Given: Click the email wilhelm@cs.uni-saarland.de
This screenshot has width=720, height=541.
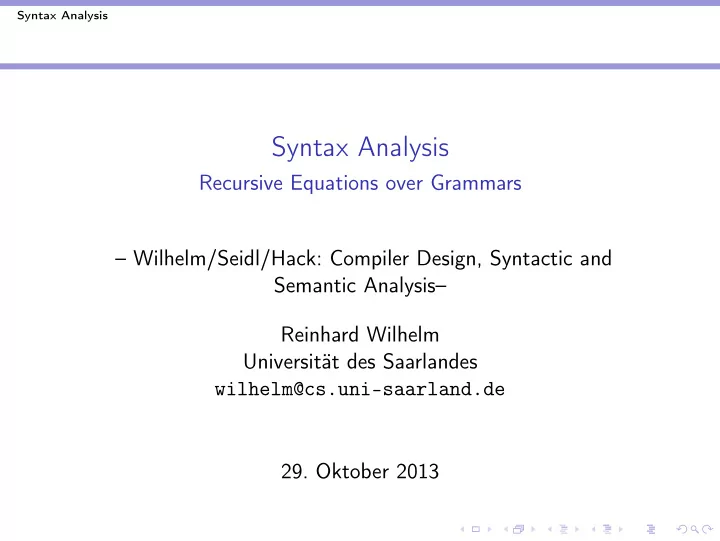Looking at the screenshot, I should 360,389.
